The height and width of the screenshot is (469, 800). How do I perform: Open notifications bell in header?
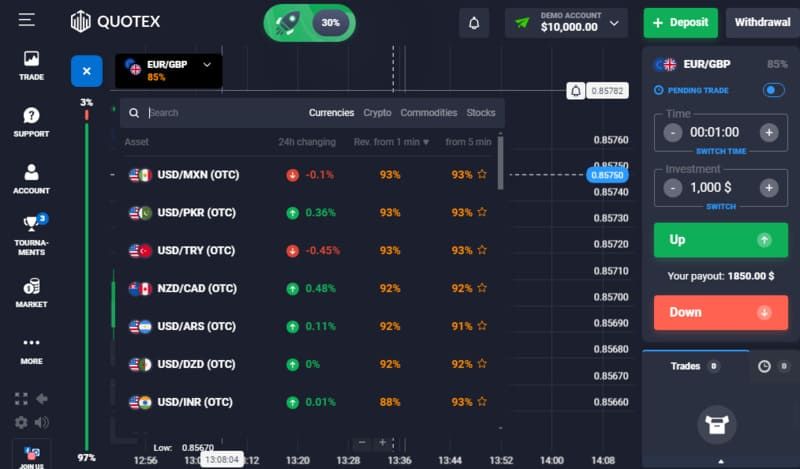[474, 23]
